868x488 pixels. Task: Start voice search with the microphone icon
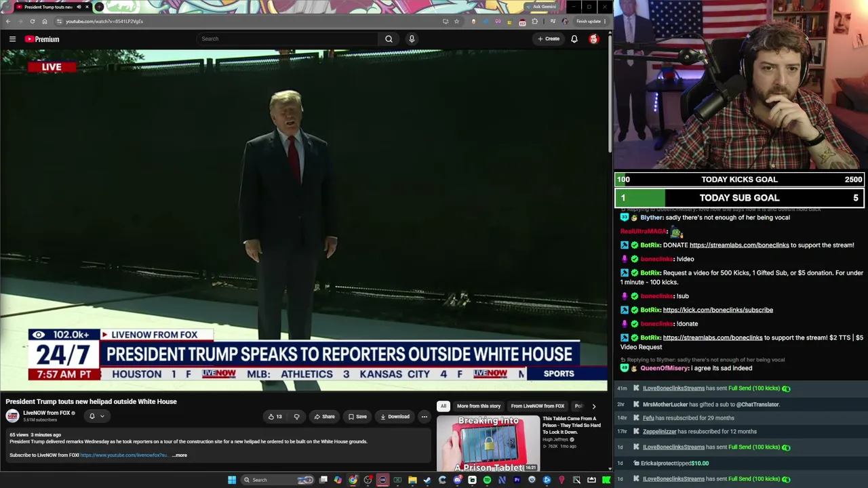[412, 39]
